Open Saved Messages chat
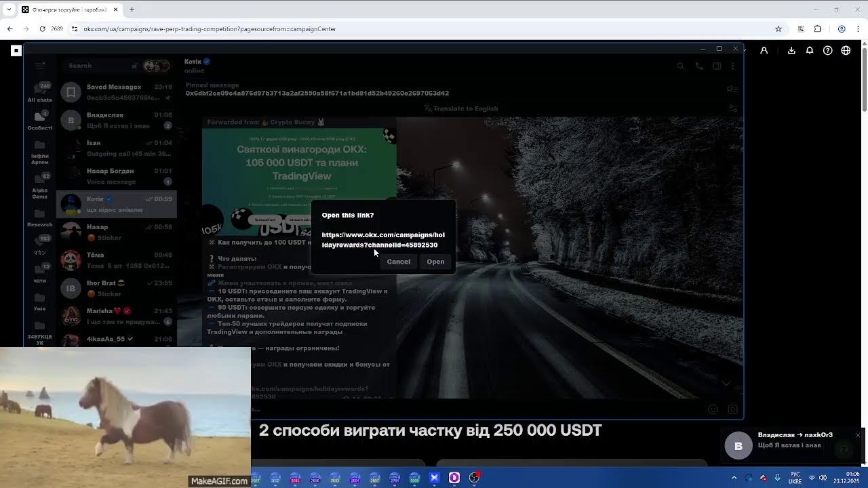868x488 pixels. (x=117, y=91)
